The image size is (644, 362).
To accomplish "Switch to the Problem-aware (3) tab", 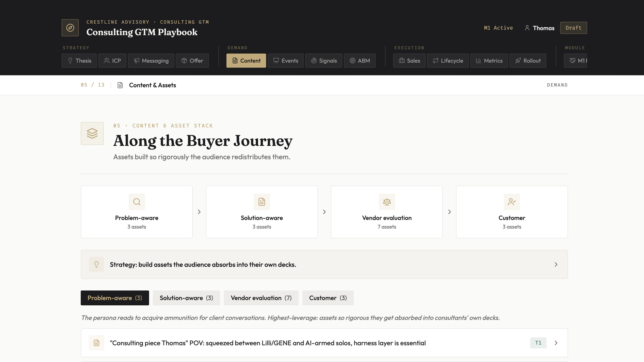I will (x=115, y=298).
